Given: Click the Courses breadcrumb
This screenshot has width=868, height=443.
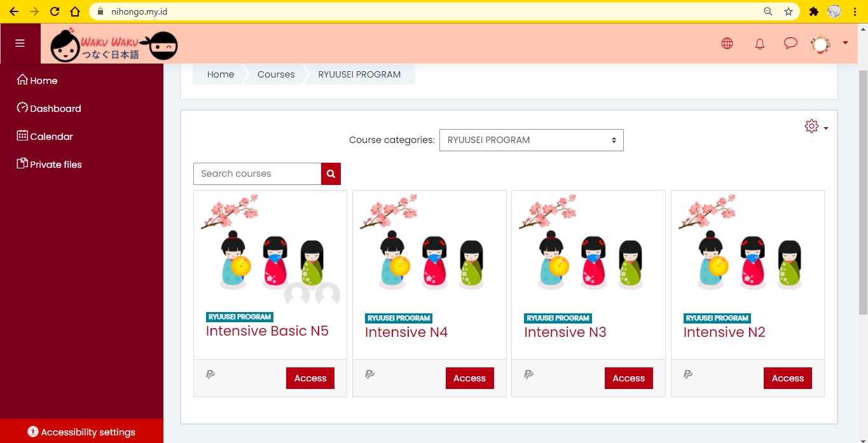Looking at the screenshot, I should [x=276, y=74].
